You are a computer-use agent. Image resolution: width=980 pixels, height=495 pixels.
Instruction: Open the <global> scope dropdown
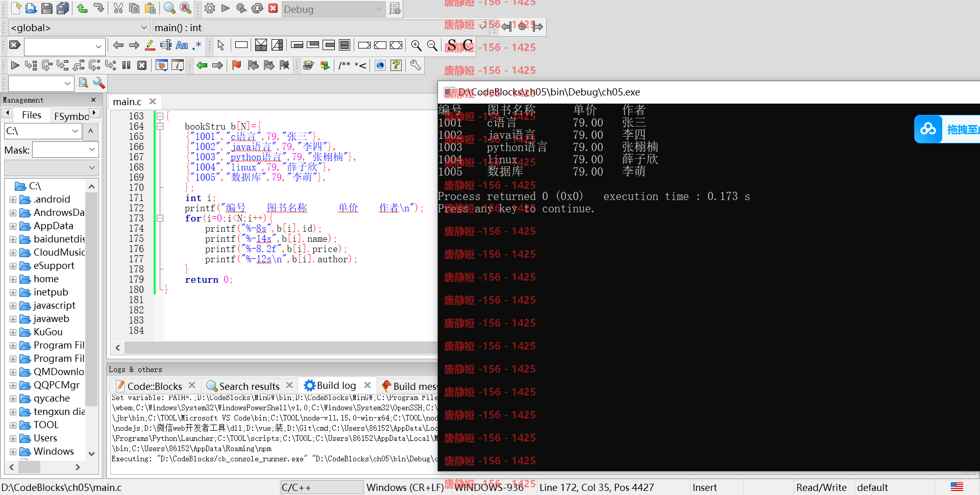coord(79,28)
